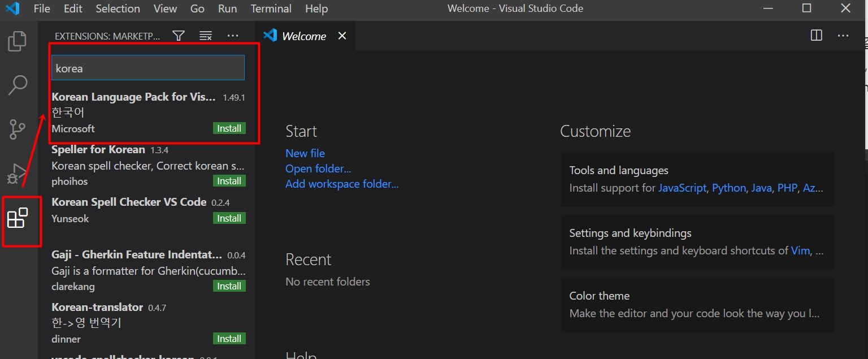Viewport: 868px width, 359px height.
Task: Click the Python language link
Action: 729,188
